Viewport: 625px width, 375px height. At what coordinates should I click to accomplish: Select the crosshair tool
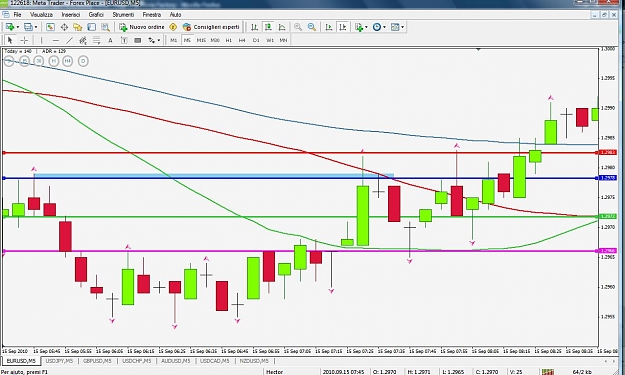(24, 40)
